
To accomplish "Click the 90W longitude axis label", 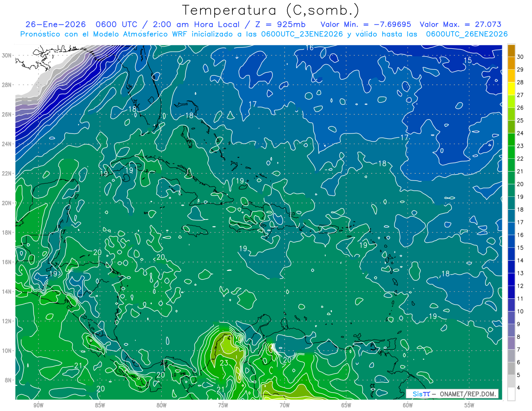I will tap(38, 406).
